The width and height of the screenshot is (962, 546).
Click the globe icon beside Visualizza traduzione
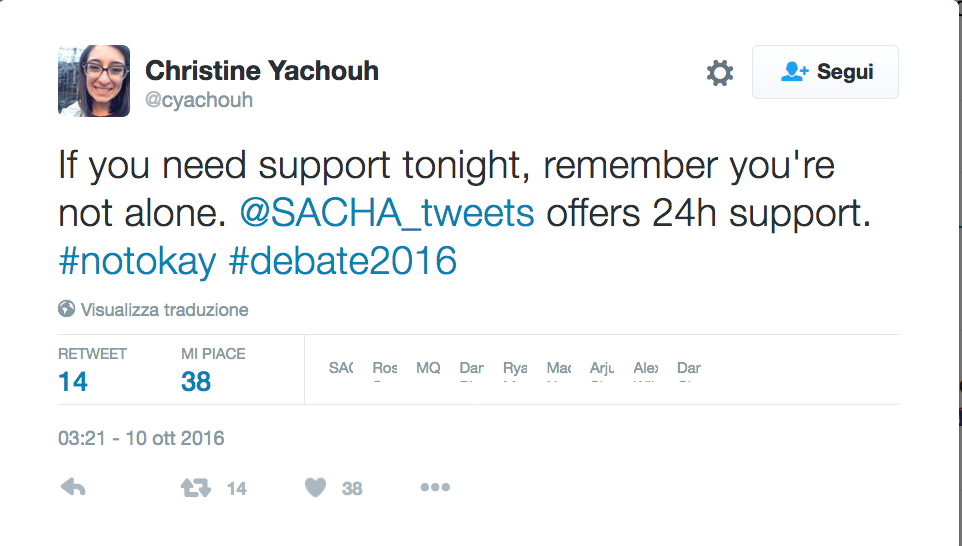coord(67,309)
